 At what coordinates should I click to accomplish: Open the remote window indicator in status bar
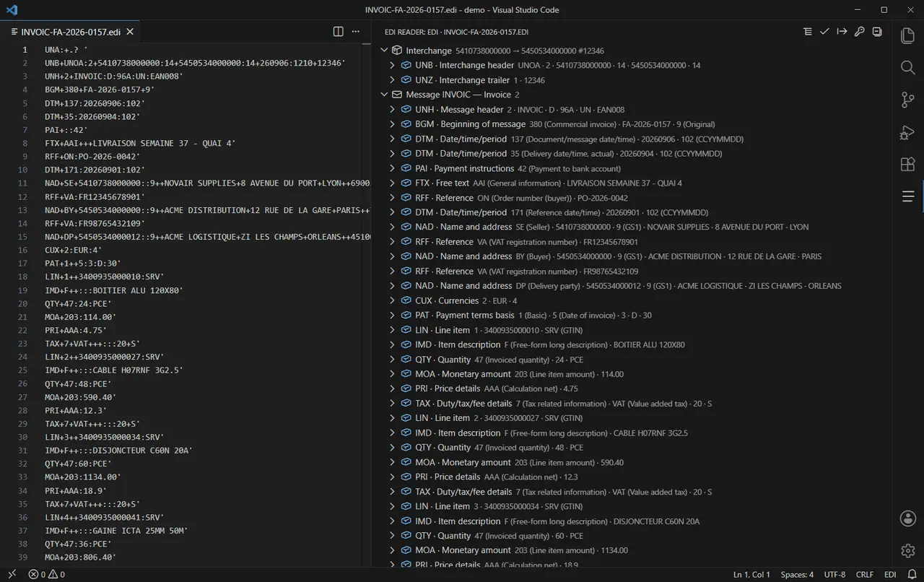click(x=12, y=575)
